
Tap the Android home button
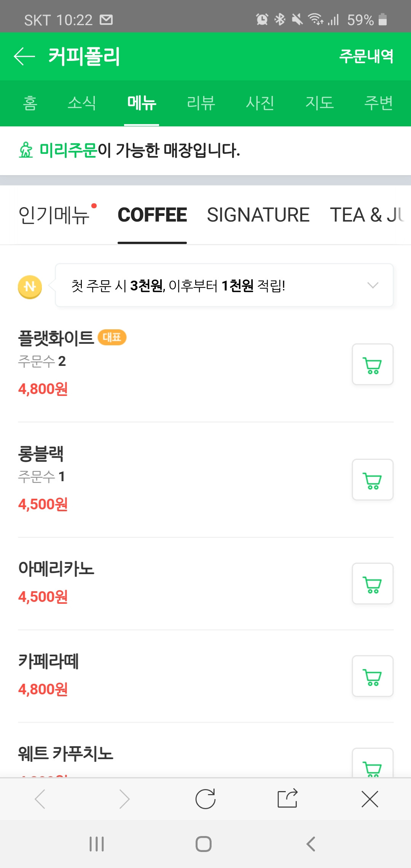204,844
